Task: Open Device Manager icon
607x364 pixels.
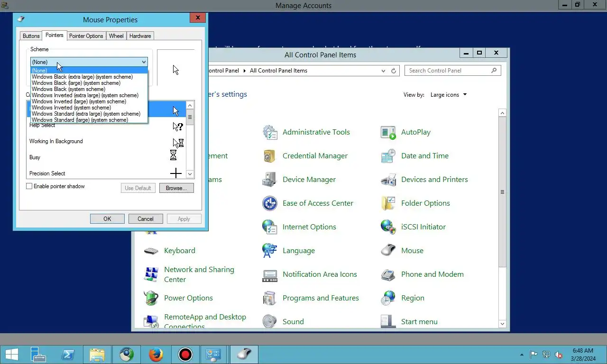Action: pos(270,180)
